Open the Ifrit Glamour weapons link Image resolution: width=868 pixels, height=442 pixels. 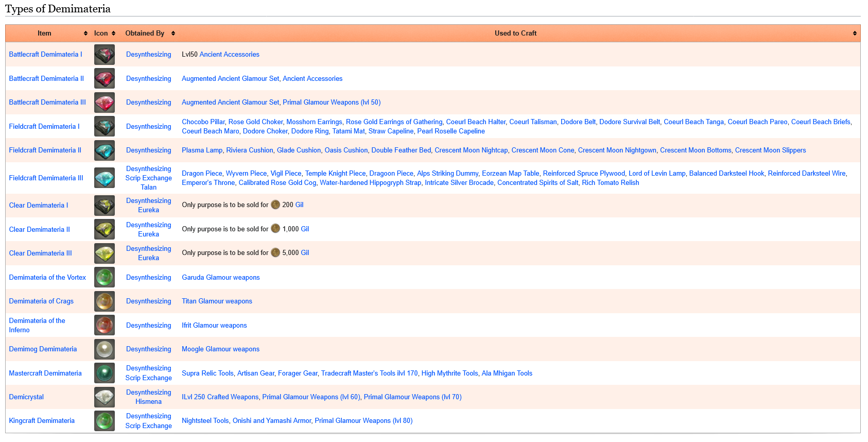pyautogui.click(x=214, y=326)
